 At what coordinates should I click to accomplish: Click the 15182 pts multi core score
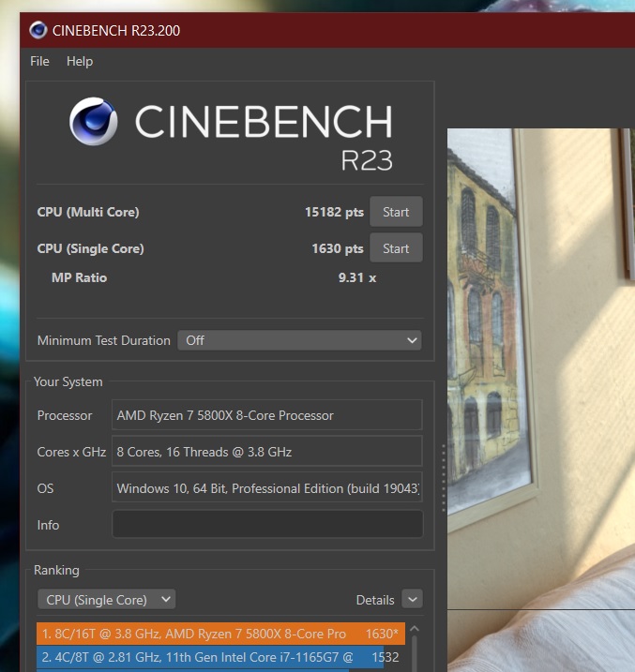tap(334, 212)
